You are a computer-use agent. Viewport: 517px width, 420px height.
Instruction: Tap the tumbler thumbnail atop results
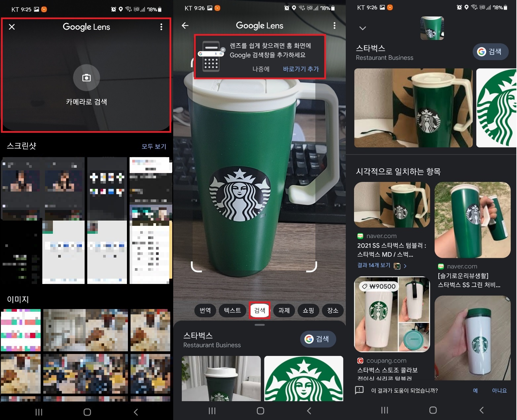432,28
